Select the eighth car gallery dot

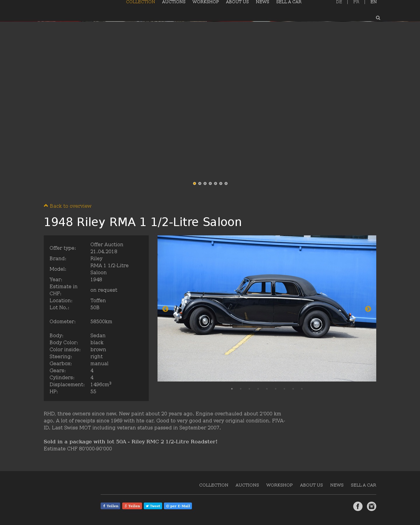pyautogui.click(x=293, y=389)
